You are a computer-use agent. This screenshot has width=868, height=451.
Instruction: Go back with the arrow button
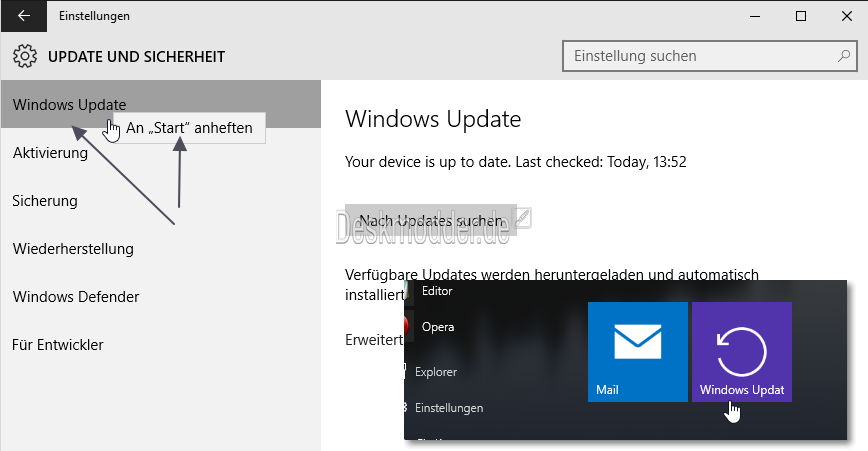24,16
